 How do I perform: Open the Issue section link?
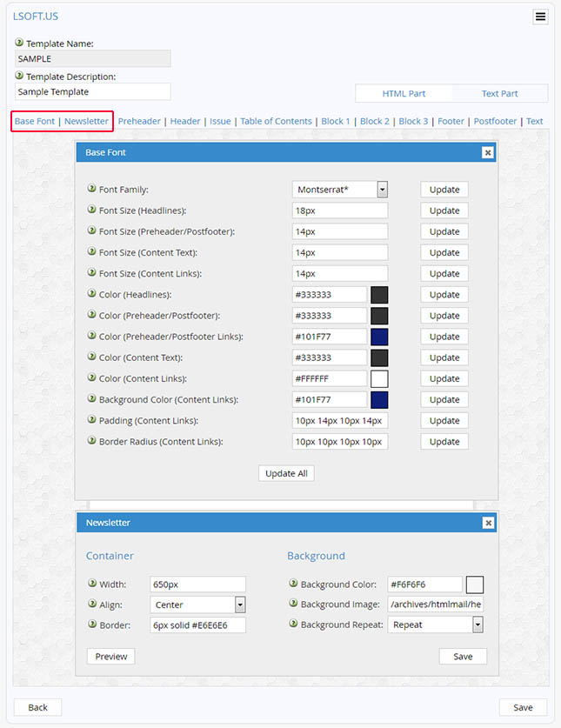220,121
